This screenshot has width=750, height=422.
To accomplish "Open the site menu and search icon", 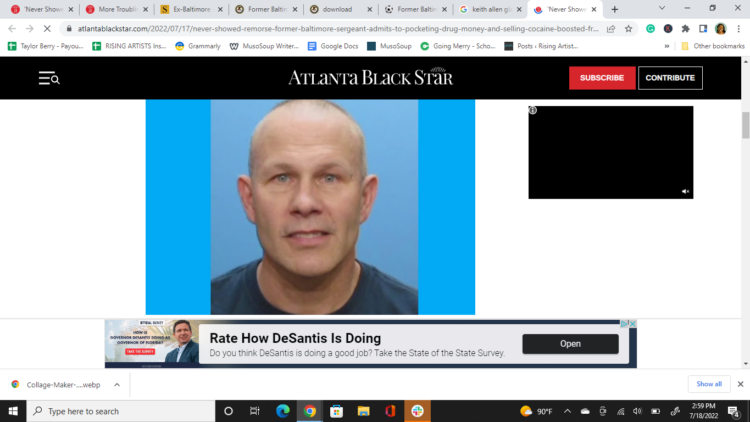I will pyautogui.click(x=49, y=78).
